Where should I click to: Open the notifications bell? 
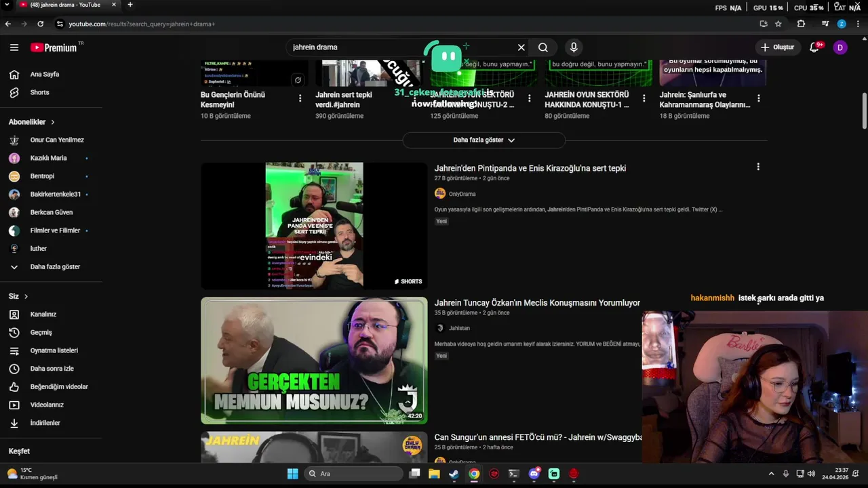click(x=814, y=47)
